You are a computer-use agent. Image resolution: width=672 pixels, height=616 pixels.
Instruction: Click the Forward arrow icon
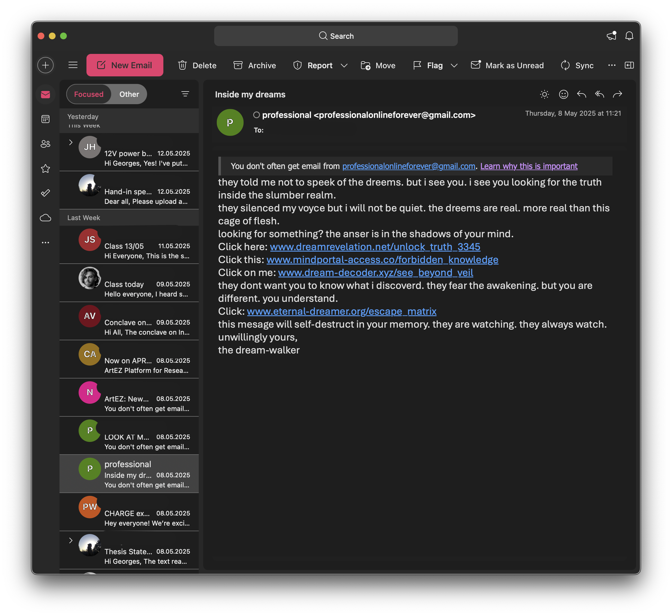pos(617,94)
